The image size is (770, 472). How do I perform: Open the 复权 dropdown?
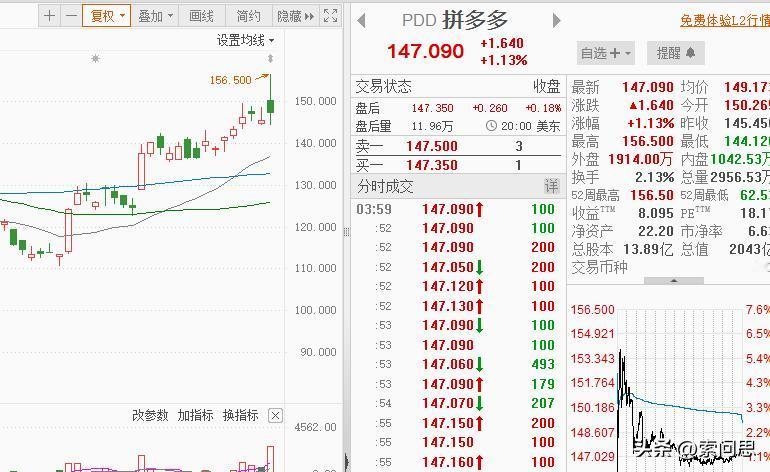[x=107, y=16]
